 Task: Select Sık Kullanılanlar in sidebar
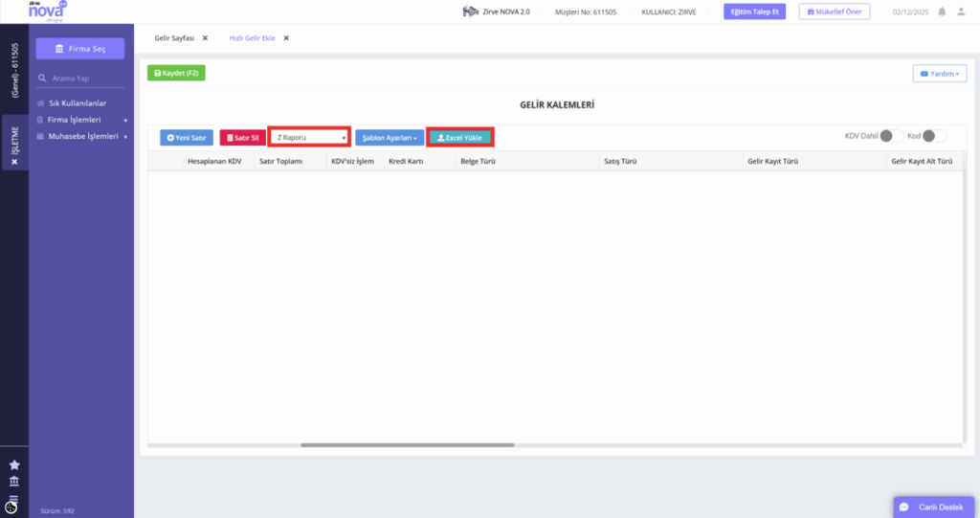tap(78, 103)
